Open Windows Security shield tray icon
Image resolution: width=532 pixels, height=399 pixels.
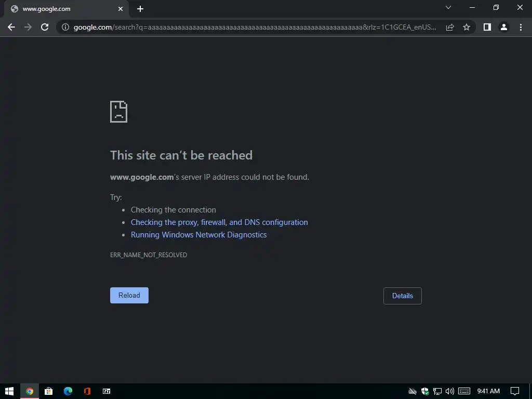tap(425, 391)
